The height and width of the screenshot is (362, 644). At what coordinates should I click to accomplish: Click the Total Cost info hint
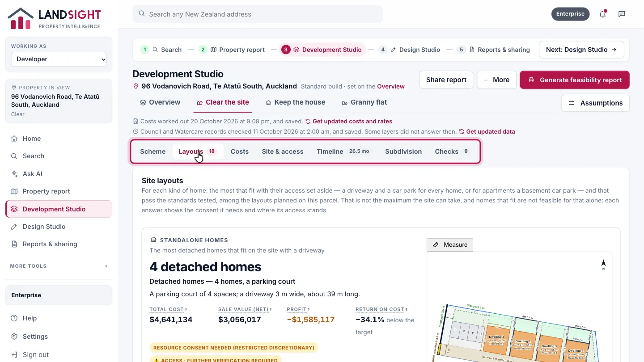(186, 310)
